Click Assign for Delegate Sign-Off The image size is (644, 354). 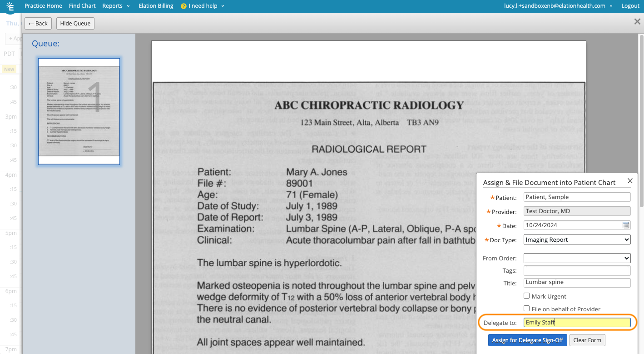click(x=527, y=340)
